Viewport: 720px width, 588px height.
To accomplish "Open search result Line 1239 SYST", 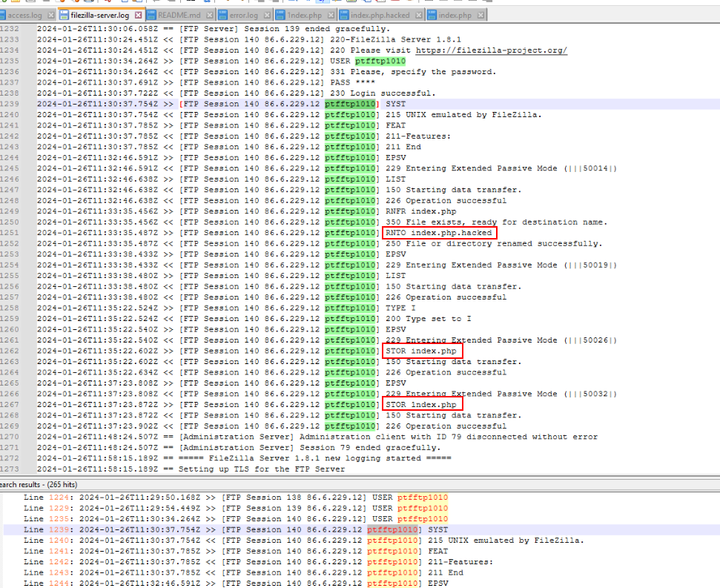I will pos(236,529).
